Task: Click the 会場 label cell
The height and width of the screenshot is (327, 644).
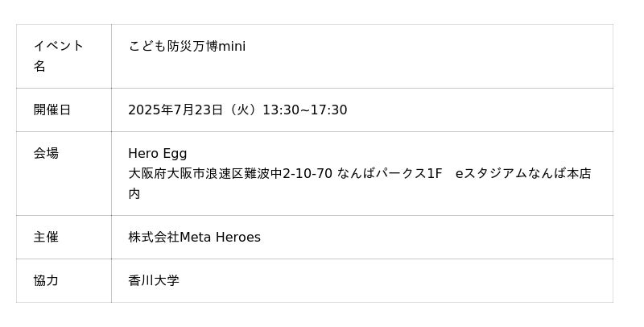Action: coord(64,174)
